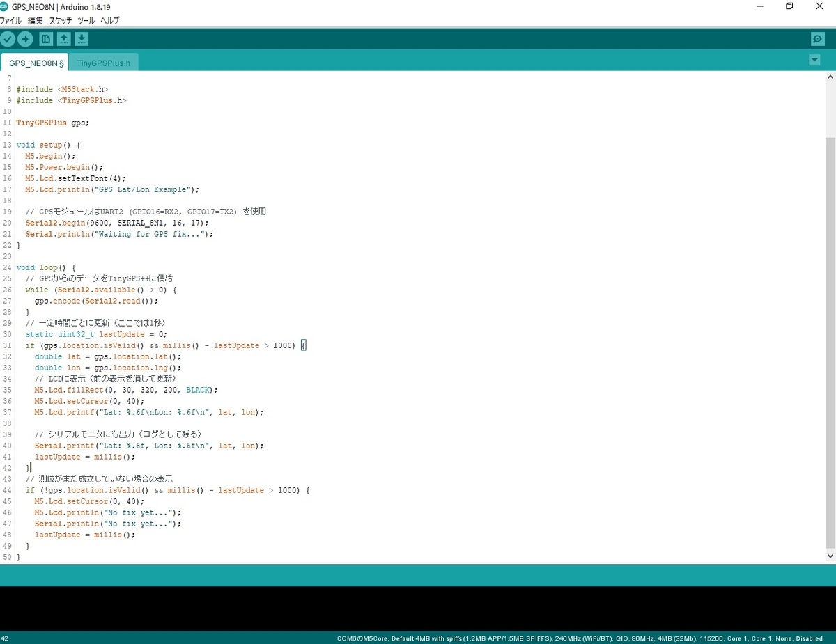The height and width of the screenshot is (644, 836).
Task: Open a sketch with the up-arrow icon
Action: 63,39
